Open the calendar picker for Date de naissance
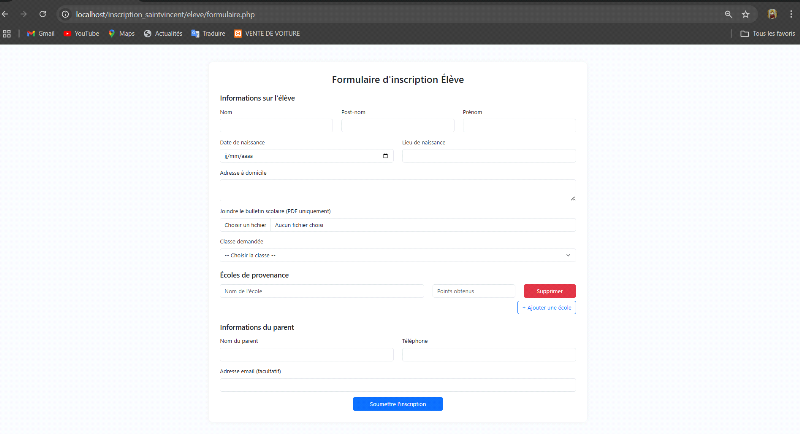The height and width of the screenshot is (434, 800). (386, 156)
